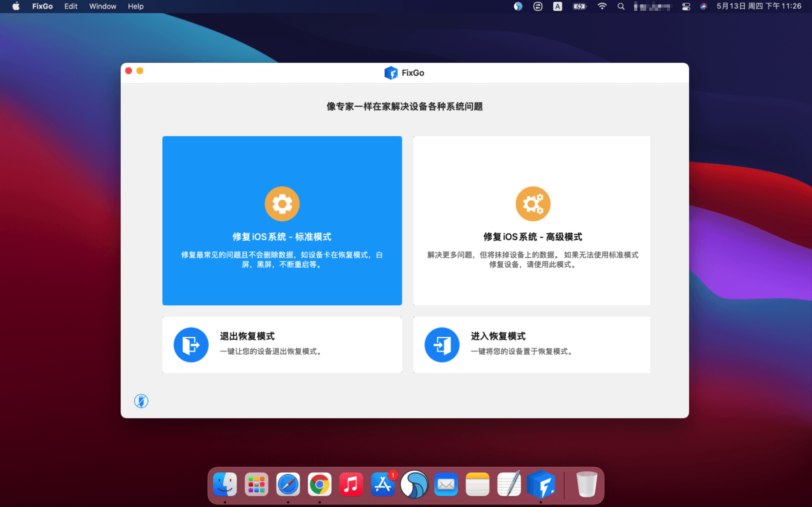Open the Edit menu

[x=71, y=6]
